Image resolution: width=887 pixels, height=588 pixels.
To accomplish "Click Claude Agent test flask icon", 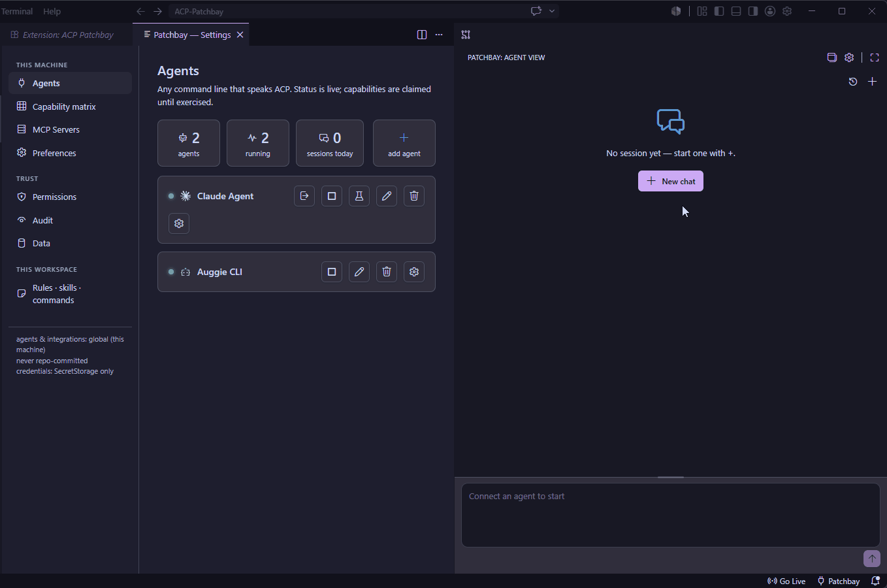I will pos(359,196).
